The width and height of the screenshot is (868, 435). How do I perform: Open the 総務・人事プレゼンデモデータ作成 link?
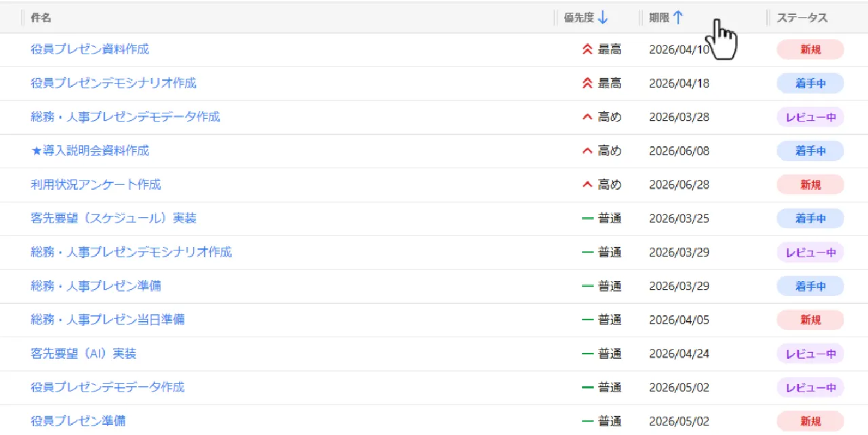(125, 117)
